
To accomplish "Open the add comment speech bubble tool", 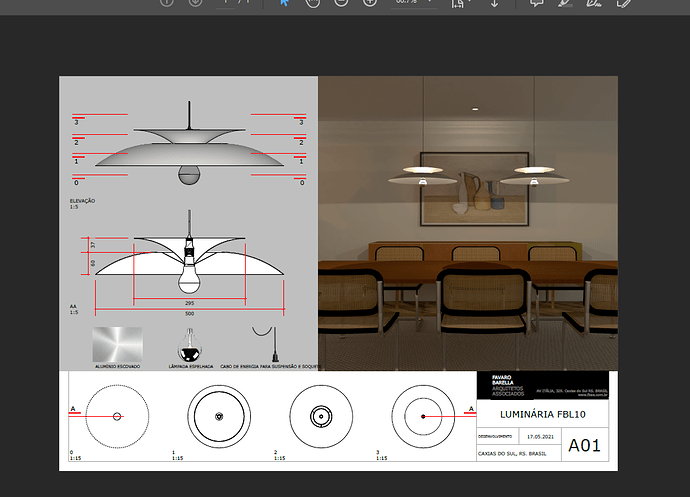I will pos(536,2).
